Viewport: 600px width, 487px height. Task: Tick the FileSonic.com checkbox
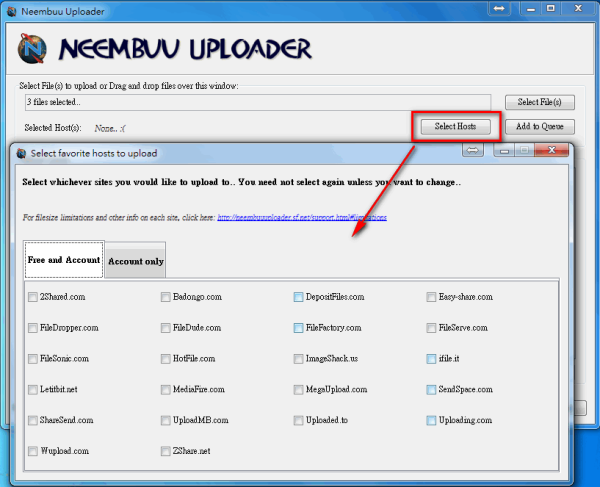point(33,358)
